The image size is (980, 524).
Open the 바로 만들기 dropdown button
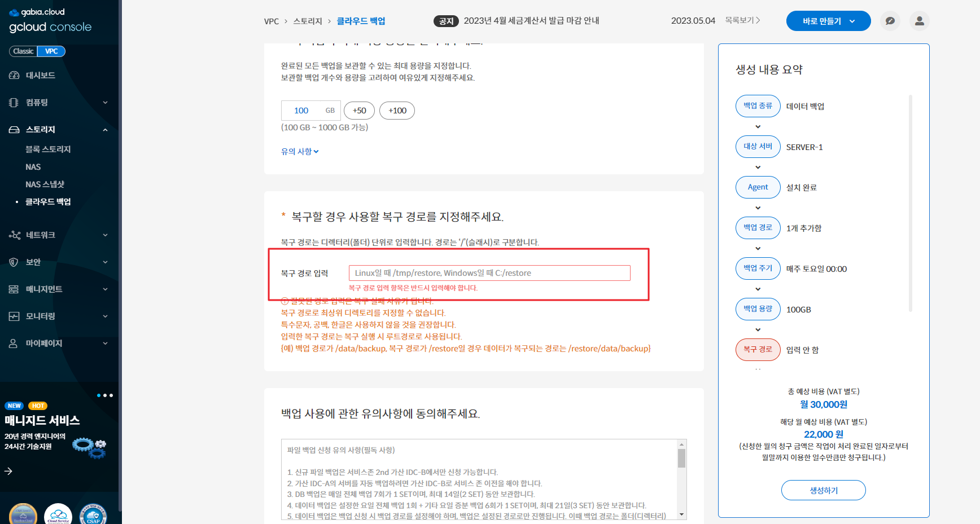[828, 21]
